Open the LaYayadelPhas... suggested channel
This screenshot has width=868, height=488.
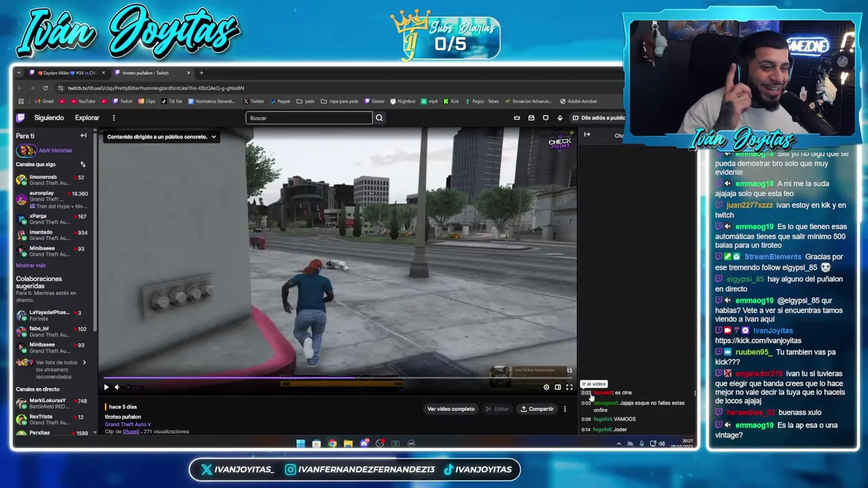pos(53,315)
